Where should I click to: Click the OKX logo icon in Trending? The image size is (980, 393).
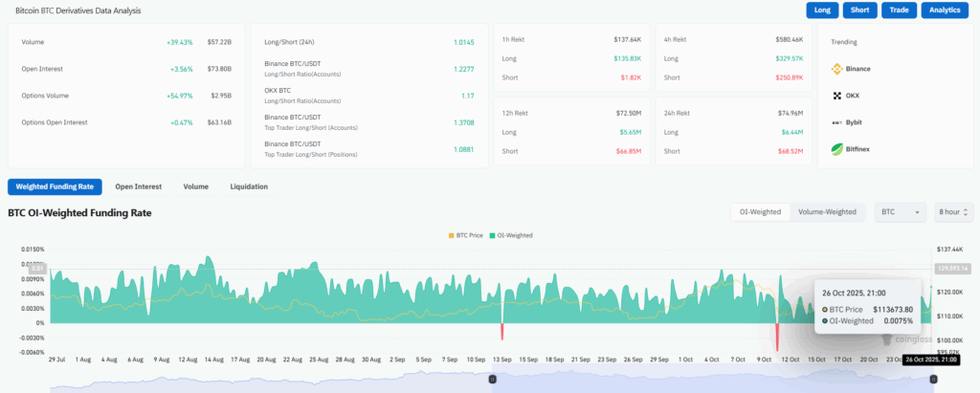(x=836, y=96)
